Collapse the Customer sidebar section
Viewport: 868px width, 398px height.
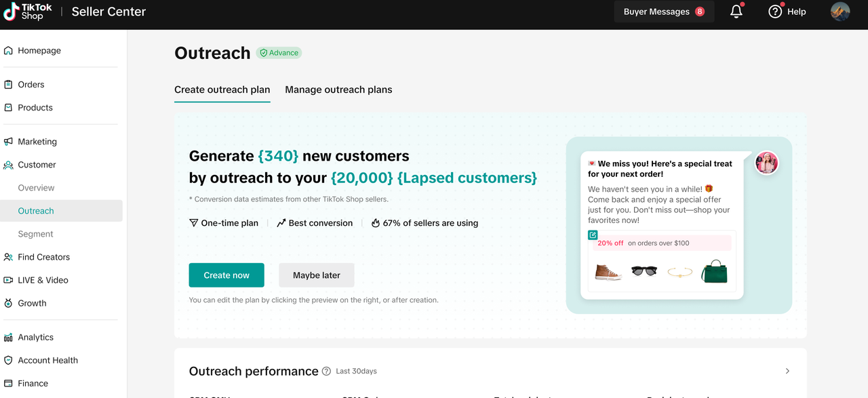coord(37,165)
